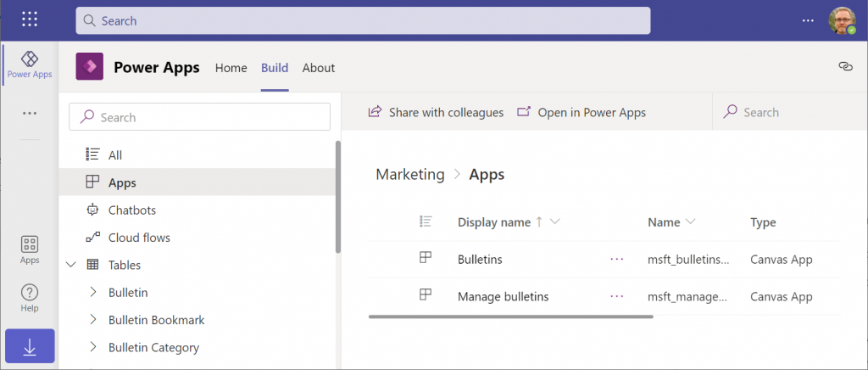The width and height of the screenshot is (868, 370).
Task: Switch to the Build tab
Action: click(x=275, y=68)
